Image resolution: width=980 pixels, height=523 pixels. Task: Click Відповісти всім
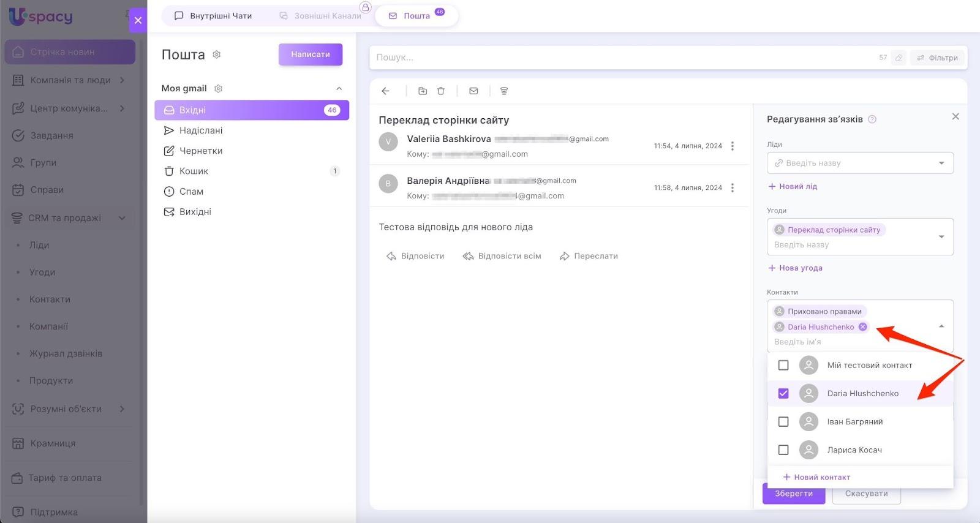coord(502,256)
